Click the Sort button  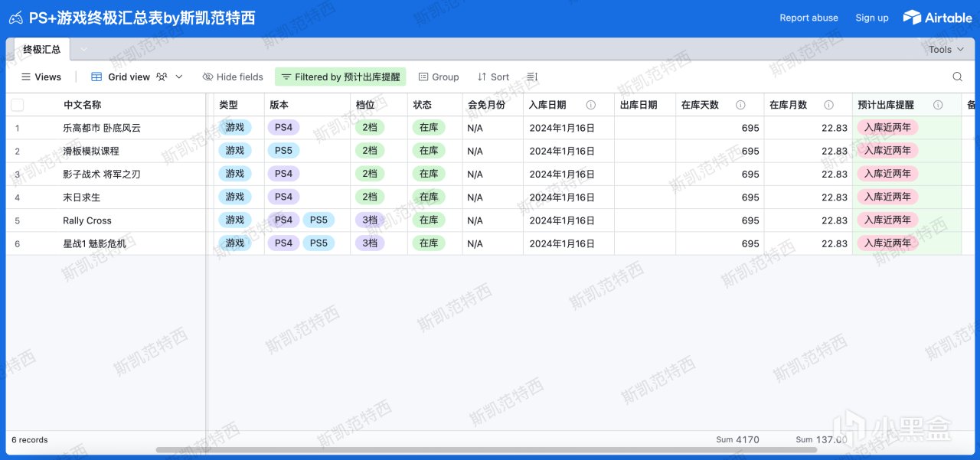(493, 77)
